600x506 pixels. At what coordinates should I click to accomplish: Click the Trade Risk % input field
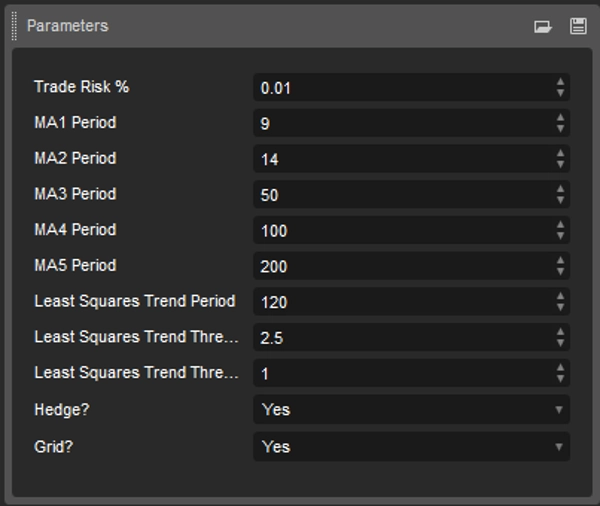(x=400, y=88)
